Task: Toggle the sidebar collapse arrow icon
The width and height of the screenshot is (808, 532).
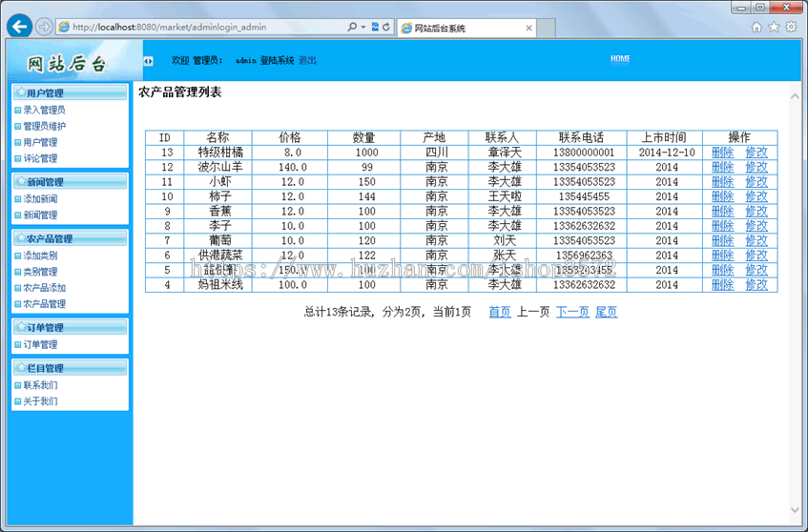Action: point(149,61)
